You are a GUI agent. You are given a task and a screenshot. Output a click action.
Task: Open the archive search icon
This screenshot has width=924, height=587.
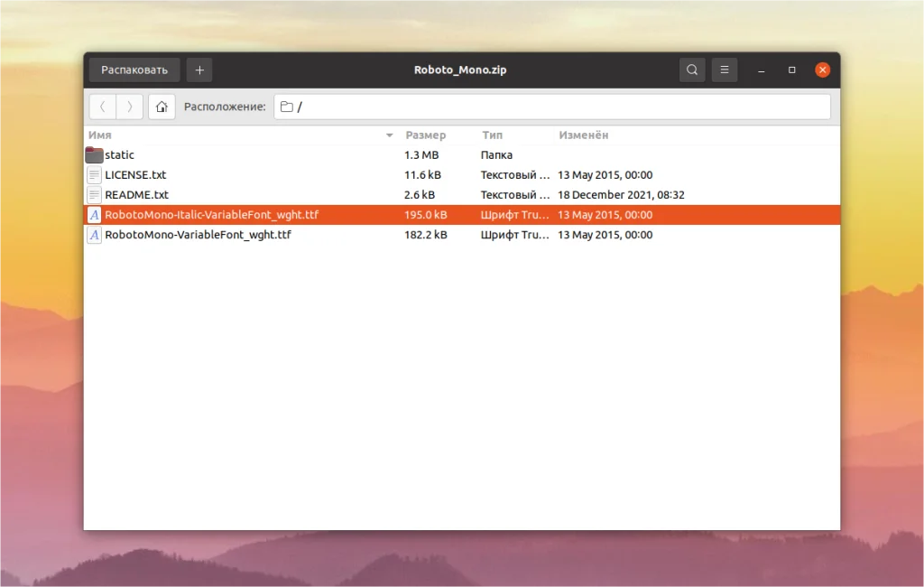(x=691, y=70)
